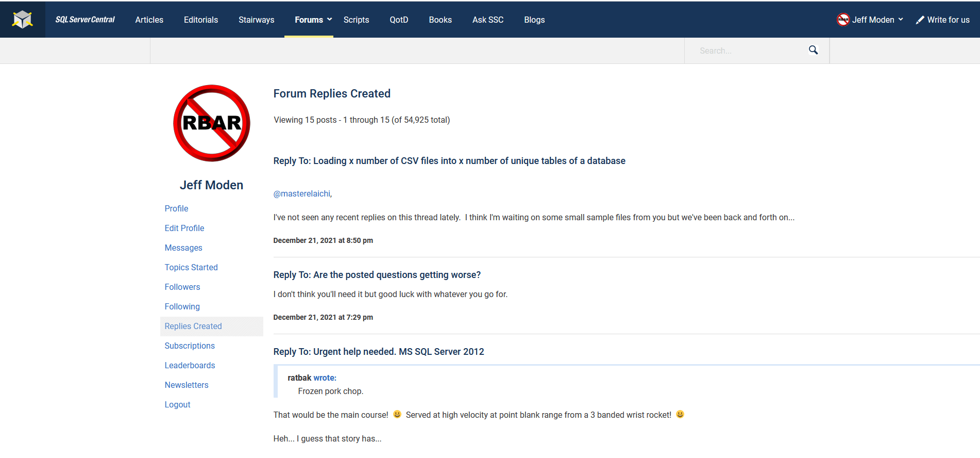Click the Jeff Moden profile name heading
Screen dimensions: 980x458
(x=212, y=185)
